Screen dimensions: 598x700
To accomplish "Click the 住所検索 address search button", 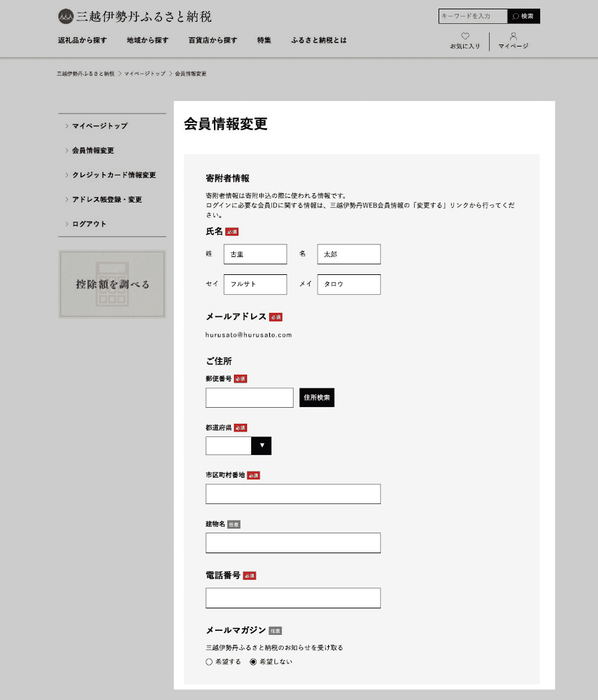I will pos(317,397).
